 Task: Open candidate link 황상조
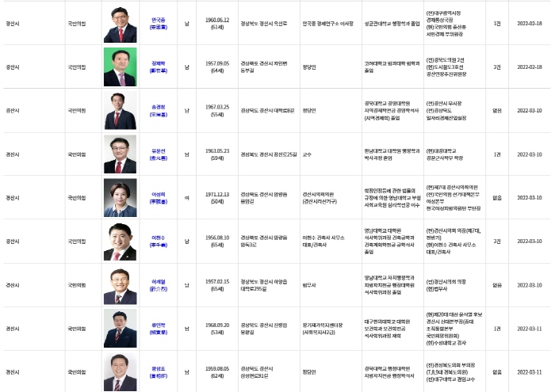[159, 372]
